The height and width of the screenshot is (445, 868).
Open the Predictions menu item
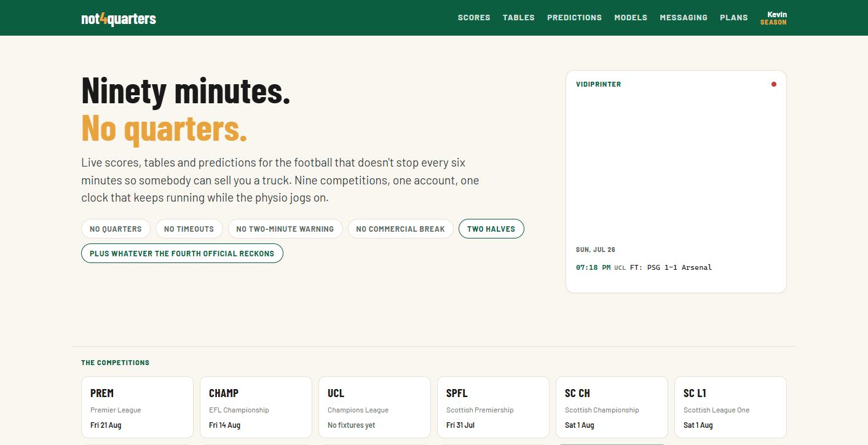point(575,17)
